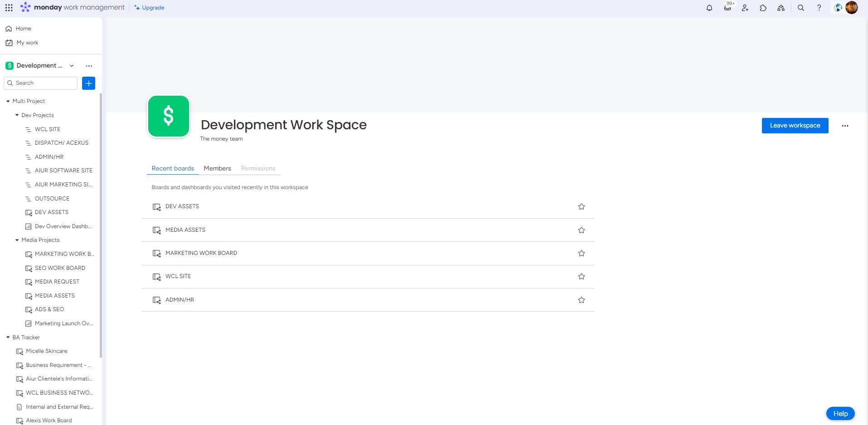Open MARKETING WORK BOARD in recent list

201,253
